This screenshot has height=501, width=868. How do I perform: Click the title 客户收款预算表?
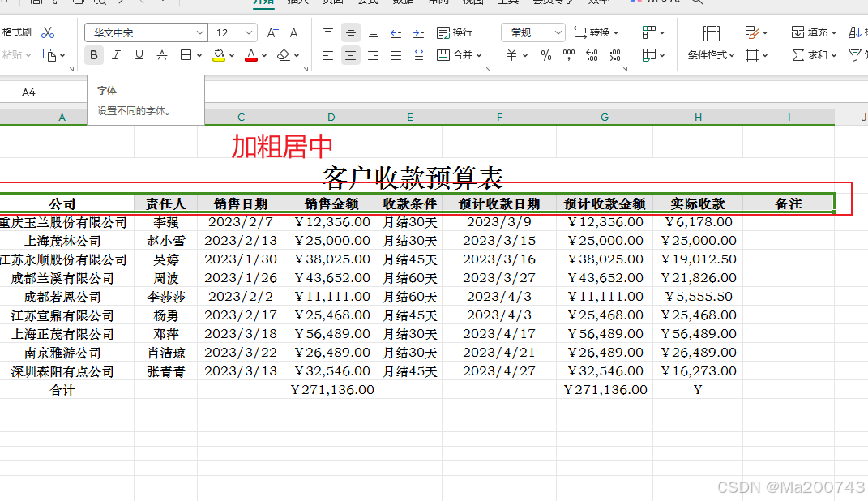click(x=413, y=178)
